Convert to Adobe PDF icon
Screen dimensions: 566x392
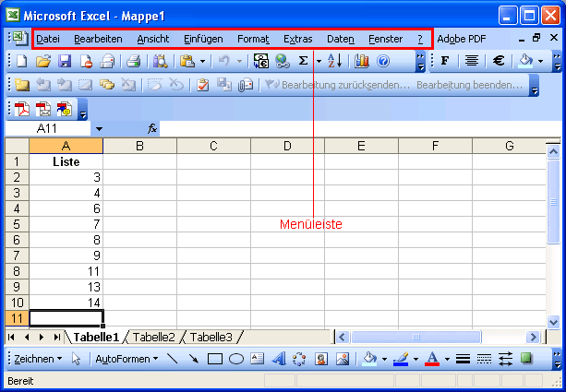pyautogui.click(x=21, y=109)
